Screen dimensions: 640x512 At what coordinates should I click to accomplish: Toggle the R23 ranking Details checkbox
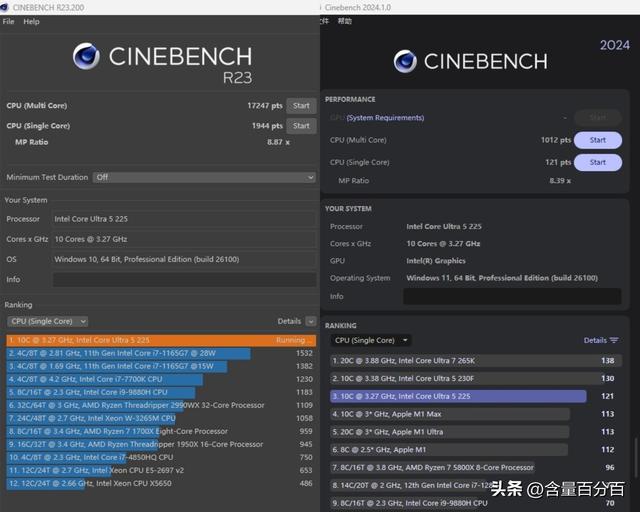[x=311, y=321]
